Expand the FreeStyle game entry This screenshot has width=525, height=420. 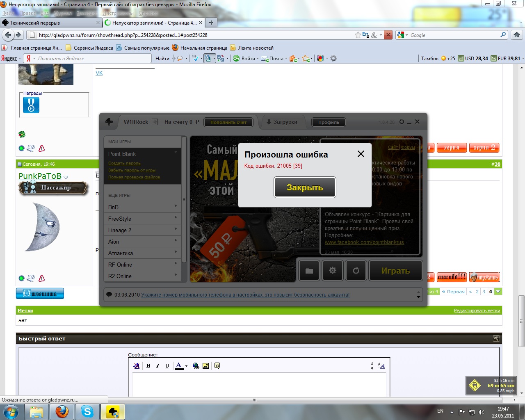tap(142, 219)
